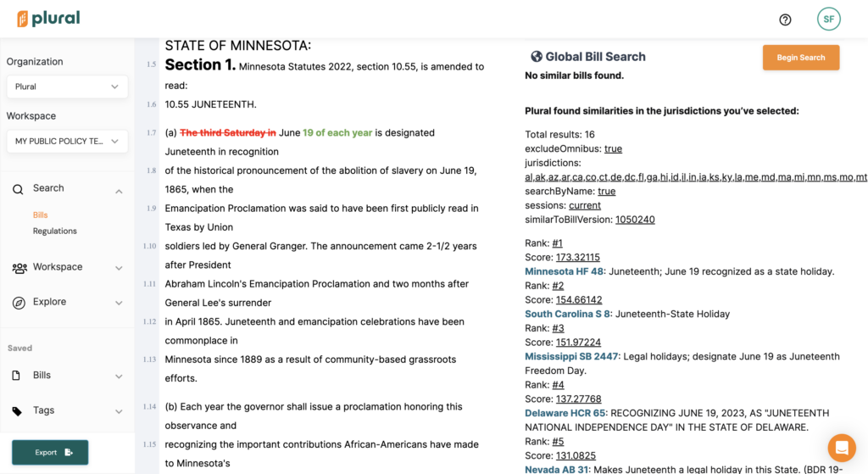Click the saved Bills document icon
Viewport: 868px width, 474px height.
pyautogui.click(x=18, y=376)
